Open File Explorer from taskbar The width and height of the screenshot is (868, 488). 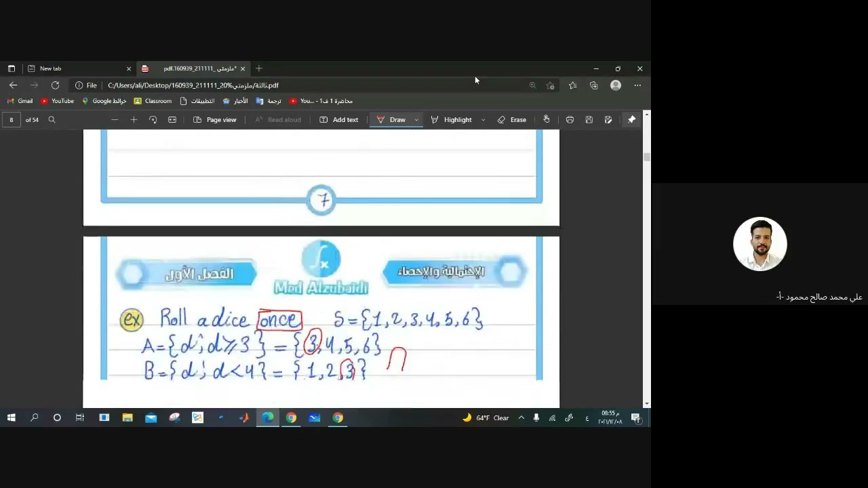tap(127, 418)
